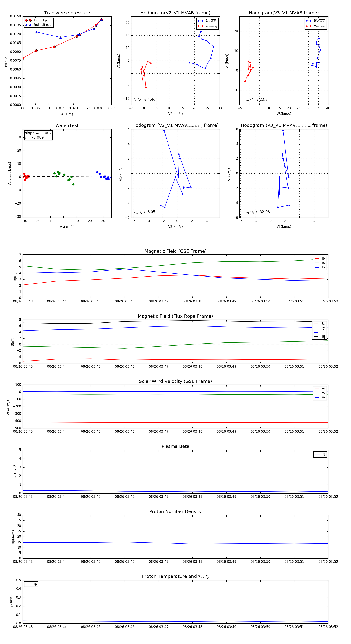351x644 pixels.
Task: Click the 'Magnetic Field (GSE Frame)' title
Action: 175,251
